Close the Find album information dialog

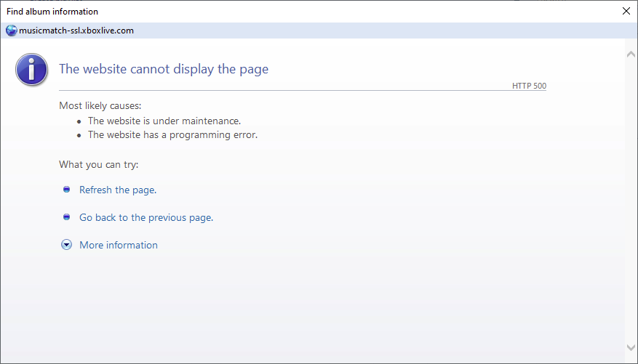point(626,11)
